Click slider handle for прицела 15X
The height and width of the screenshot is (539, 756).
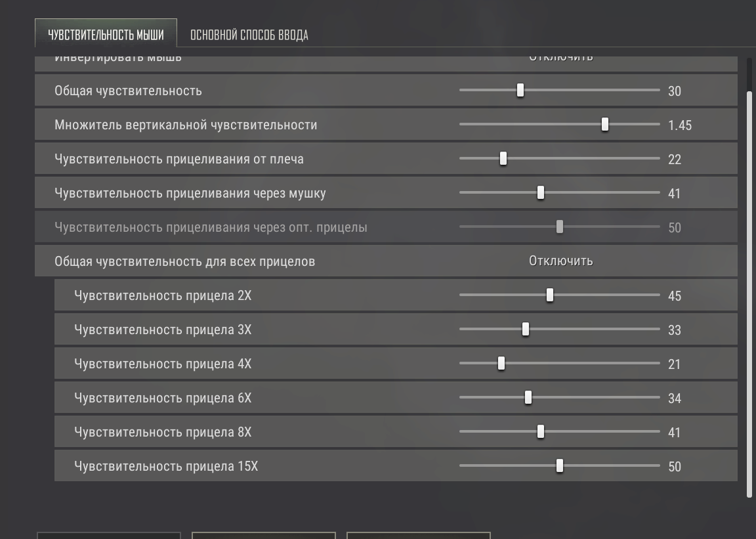coord(559,465)
